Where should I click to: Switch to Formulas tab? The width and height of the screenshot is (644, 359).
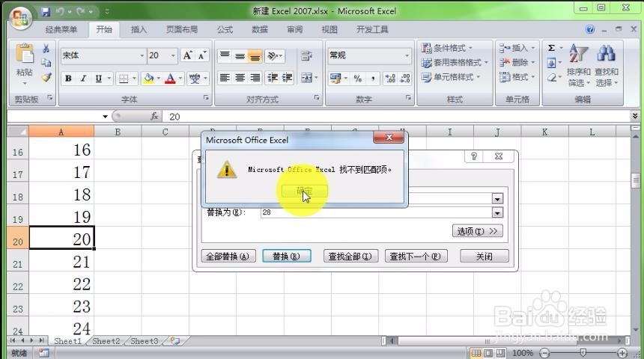[225, 29]
